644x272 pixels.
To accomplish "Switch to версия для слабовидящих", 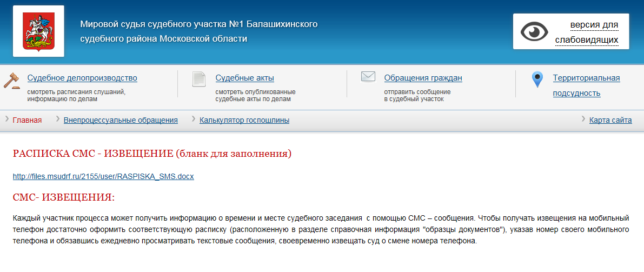I will (587, 32).
